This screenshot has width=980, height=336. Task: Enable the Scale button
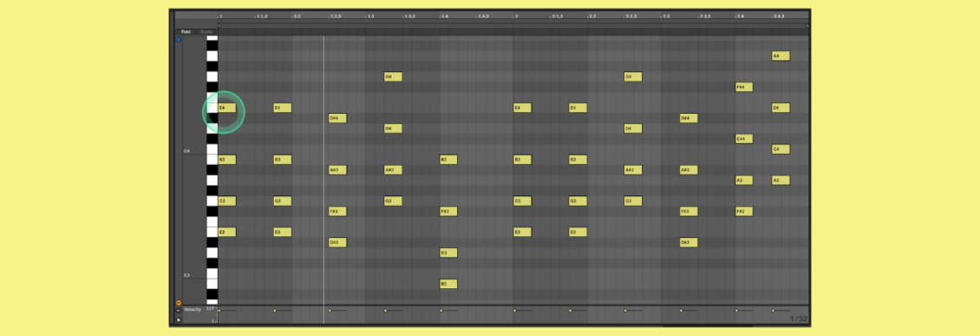pyautogui.click(x=206, y=32)
